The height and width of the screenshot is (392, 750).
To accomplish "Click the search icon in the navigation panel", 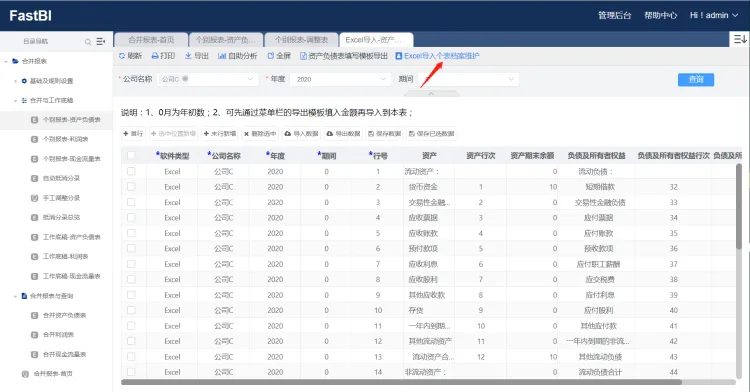I will pyautogui.click(x=88, y=42).
